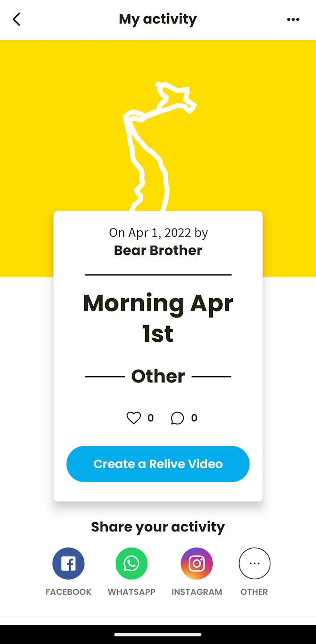
Task: Tap the Other activity type label
Action: click(x=158, y=377)
